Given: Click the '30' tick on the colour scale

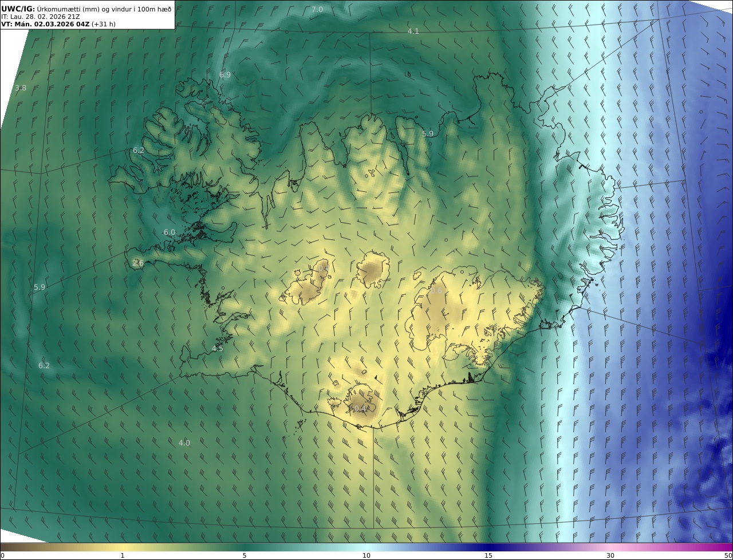Looking at the screenshot, I should pos(610,555).
